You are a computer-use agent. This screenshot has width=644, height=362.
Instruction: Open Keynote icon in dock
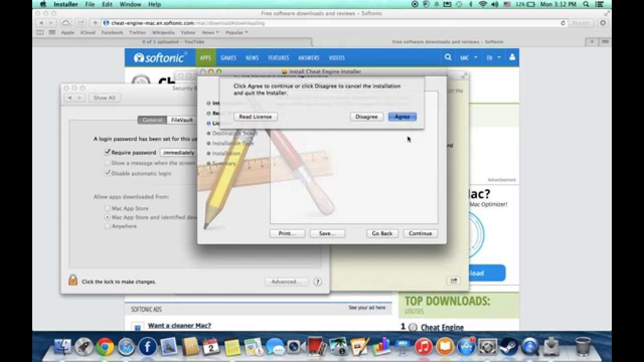[x=403, y=346]
